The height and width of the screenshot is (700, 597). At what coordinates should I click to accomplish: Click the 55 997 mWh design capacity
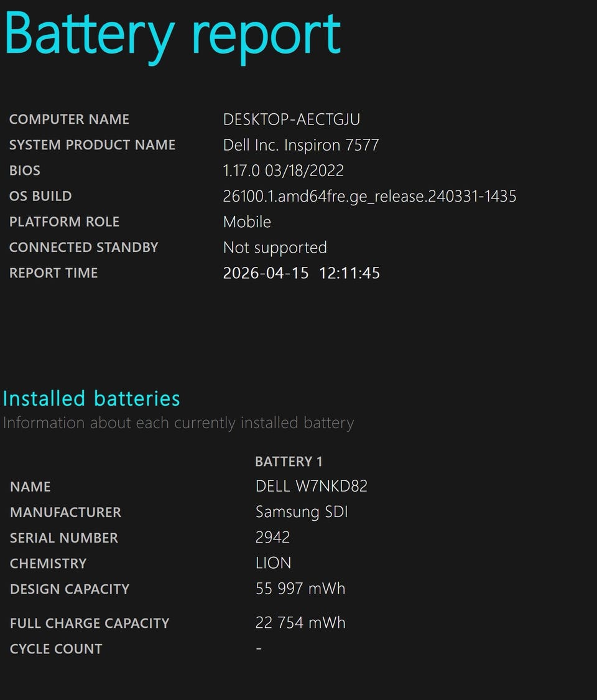[300, 589]
